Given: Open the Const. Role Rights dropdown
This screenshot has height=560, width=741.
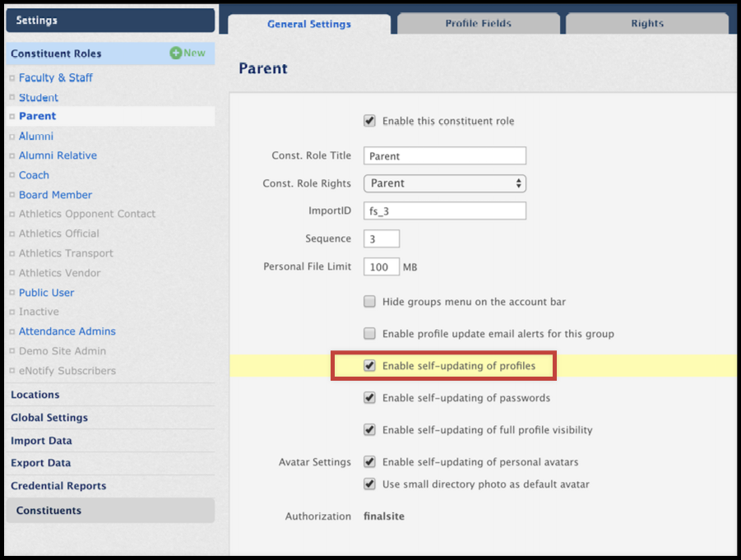Looking at the screenshot, I should [445, 183].
